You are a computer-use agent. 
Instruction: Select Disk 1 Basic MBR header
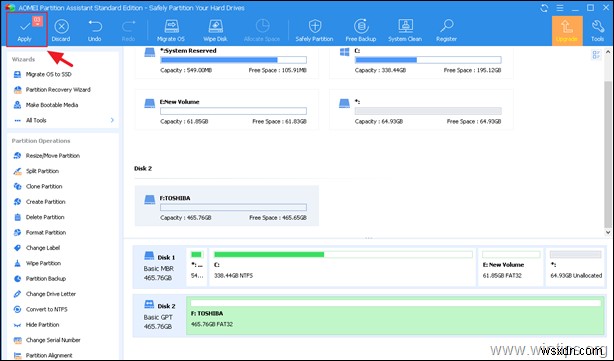click(x=159, y=267)
